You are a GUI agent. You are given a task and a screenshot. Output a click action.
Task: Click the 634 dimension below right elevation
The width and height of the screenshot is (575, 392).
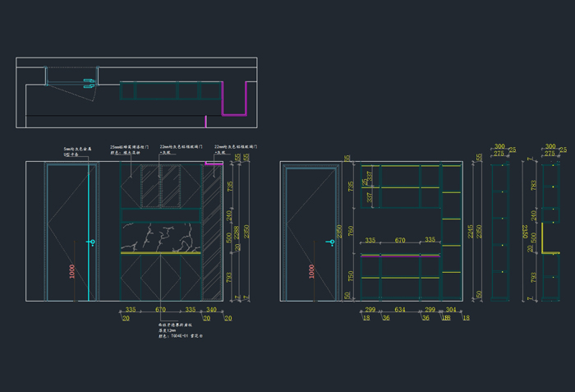(399, 310)
